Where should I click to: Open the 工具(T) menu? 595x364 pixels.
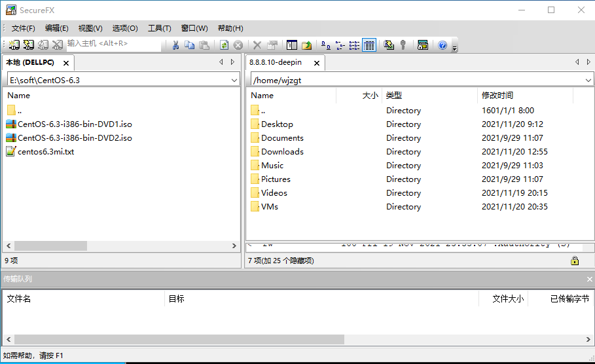pyautogui.click(x=159, y=28)
